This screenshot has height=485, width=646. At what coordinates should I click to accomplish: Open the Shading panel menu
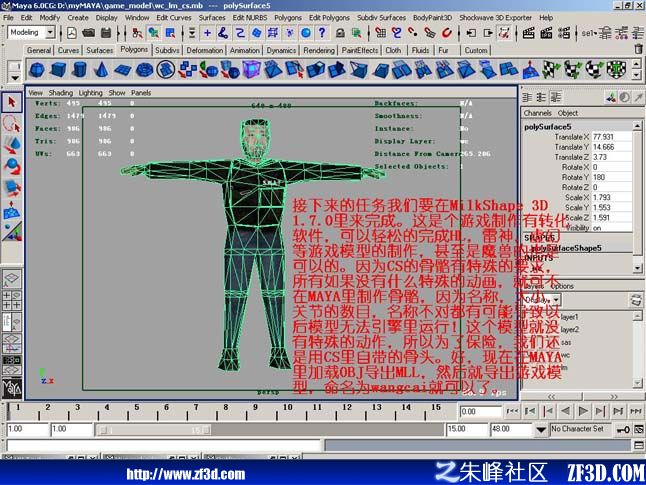(61, 93)
